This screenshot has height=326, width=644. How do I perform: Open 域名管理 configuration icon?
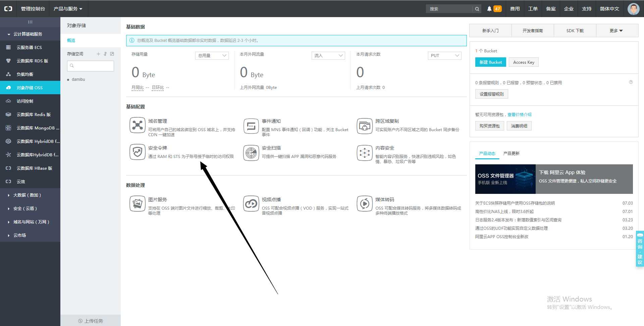[137, 125]
